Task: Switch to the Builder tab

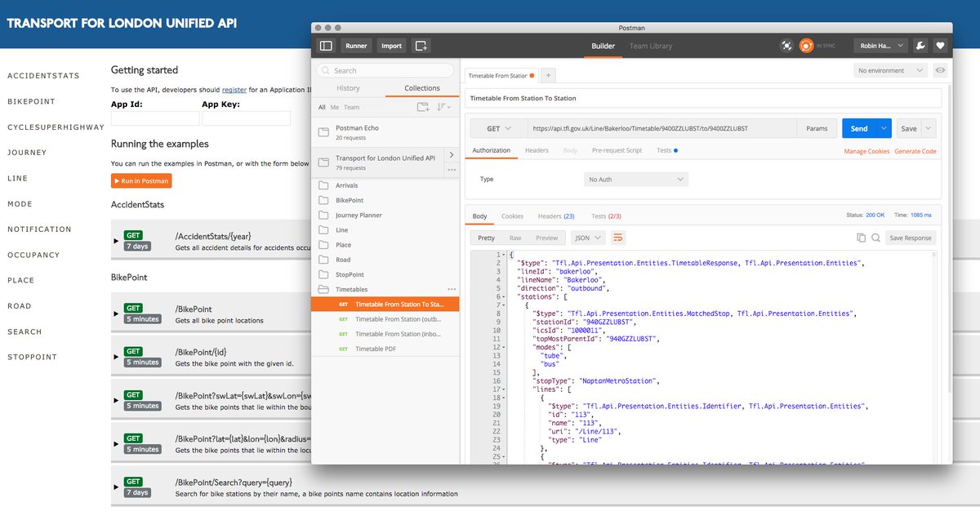Action: point(603,46)
